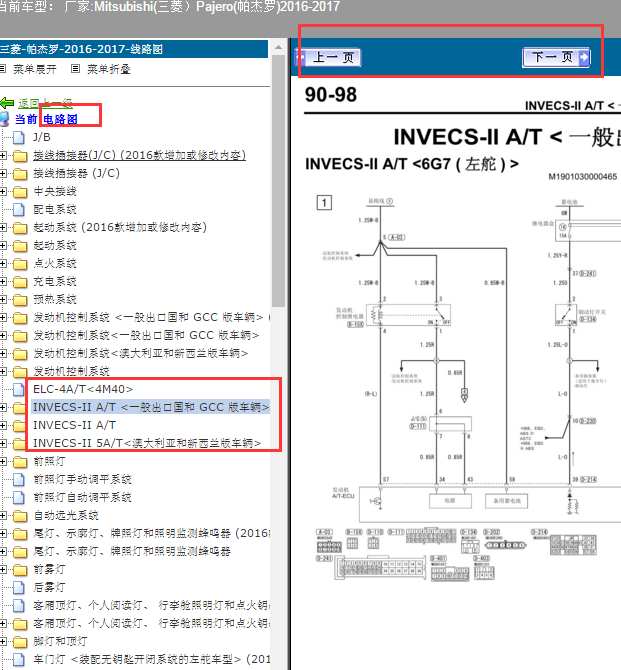Click page icon beside 后雾灯
The height and width of the screenshot is (670, 621).
pyautogui.click(x=18, y=588)
